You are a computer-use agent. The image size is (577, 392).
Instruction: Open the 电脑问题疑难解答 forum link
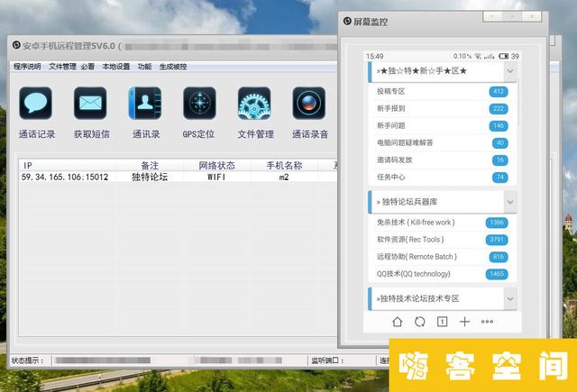click(x=405, y=142)
